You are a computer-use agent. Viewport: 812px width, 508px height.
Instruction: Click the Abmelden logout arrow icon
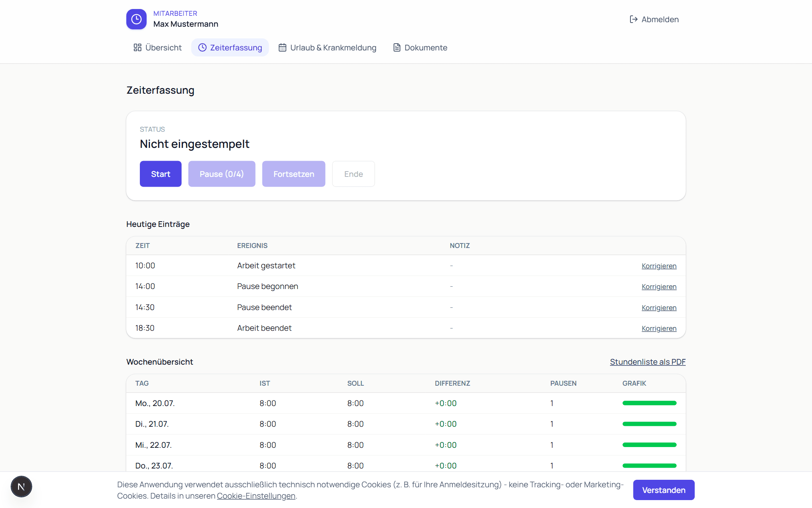633,19
